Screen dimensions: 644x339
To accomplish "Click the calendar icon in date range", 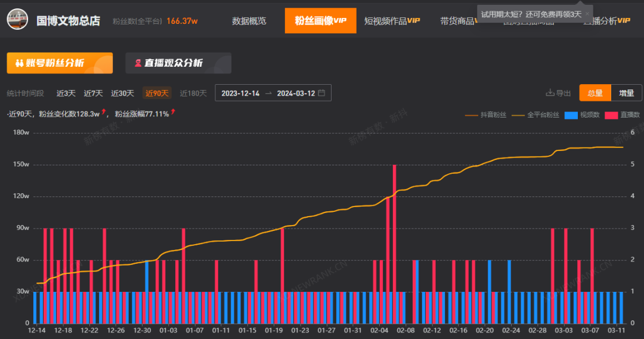I will (321, 93).
